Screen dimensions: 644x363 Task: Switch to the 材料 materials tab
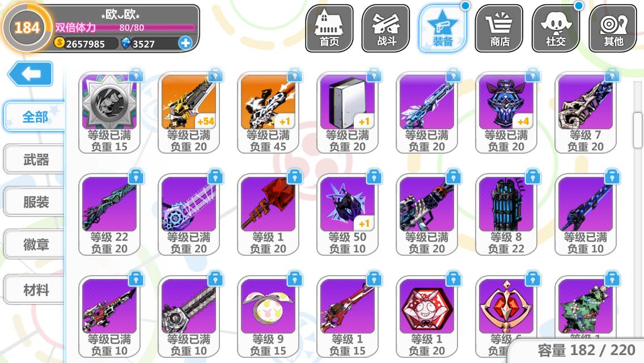tap(35, 290)
